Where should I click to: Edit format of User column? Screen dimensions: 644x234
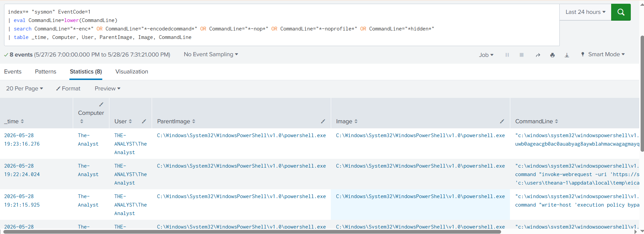[x=144, y=121]
